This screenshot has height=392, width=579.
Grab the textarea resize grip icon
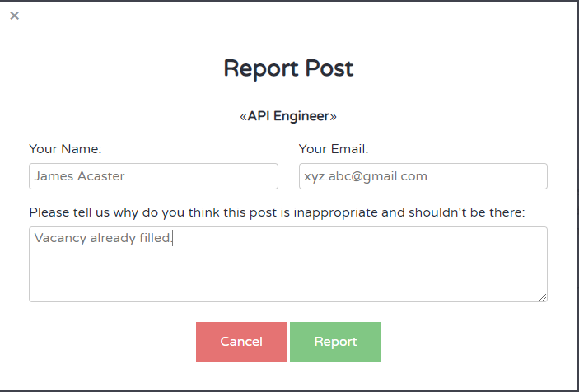(x=543, y=297)
